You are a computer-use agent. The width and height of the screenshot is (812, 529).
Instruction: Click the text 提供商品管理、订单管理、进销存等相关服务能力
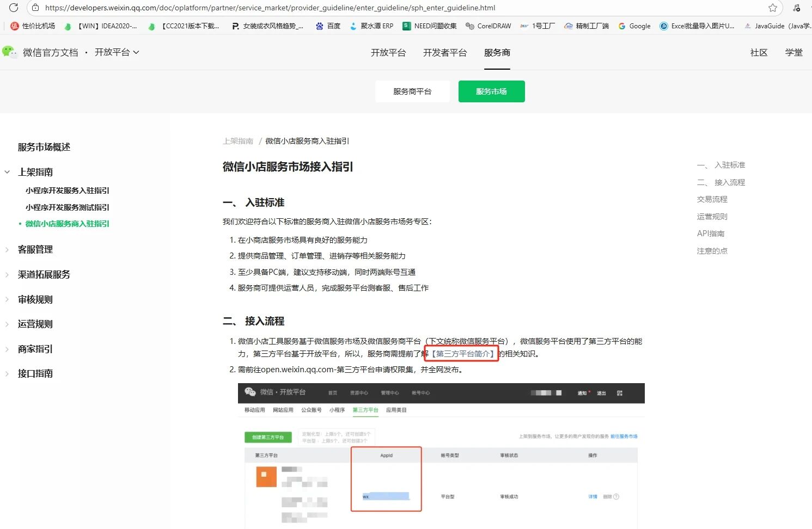click(x=322, y=256)
